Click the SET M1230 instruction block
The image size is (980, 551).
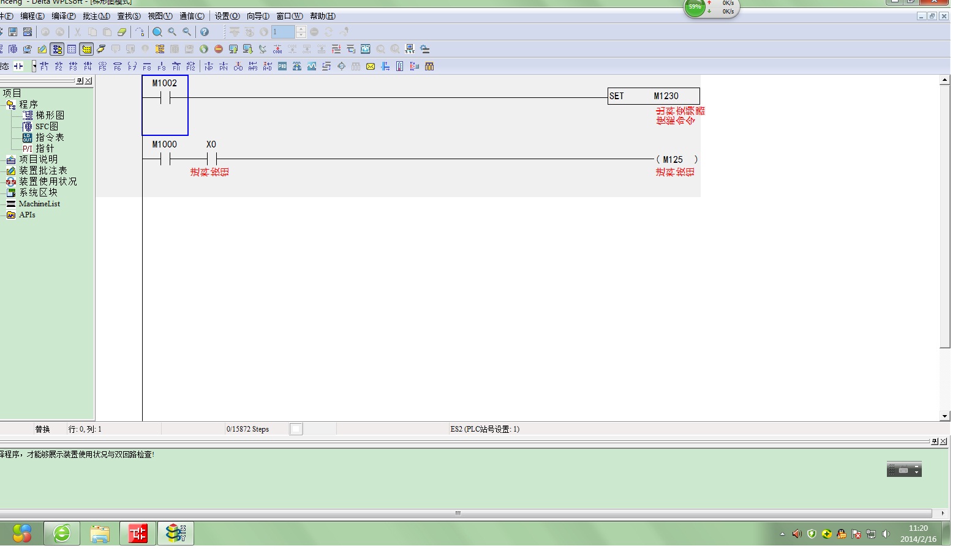tap(653, 96)
